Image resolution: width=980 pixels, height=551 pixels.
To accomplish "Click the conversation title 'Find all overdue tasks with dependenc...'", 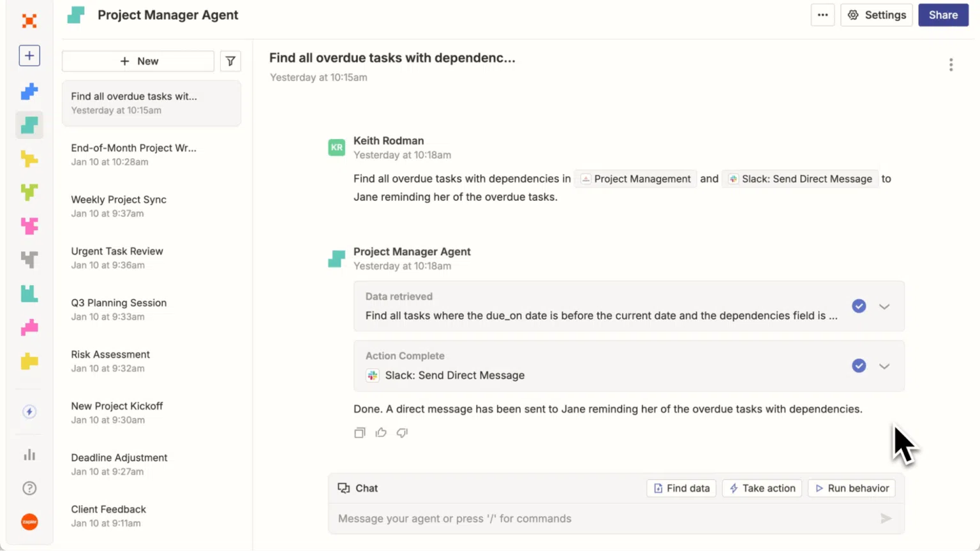I will [x=392, y=58].
